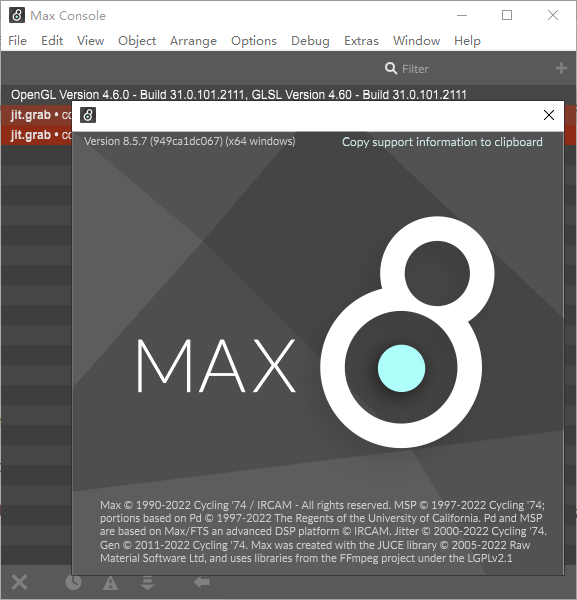Click the plus icon beside Filter
This screenshot has height=600, width=577.
pyautogui.click(x=561, y=68)
